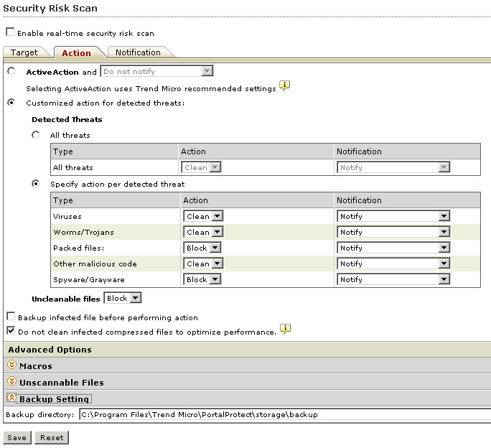The height and width of the screenshot is (448, 491).
Task: Select the All threats radio button
Action: (36, 135)
